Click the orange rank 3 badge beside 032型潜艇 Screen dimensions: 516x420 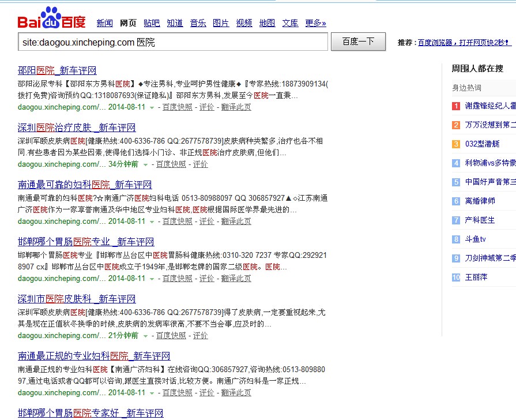pyautogui.click(x=455, y=144)
